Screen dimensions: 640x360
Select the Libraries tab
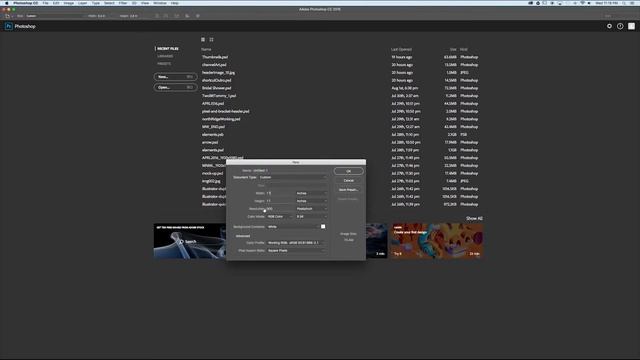pos(165,56)
